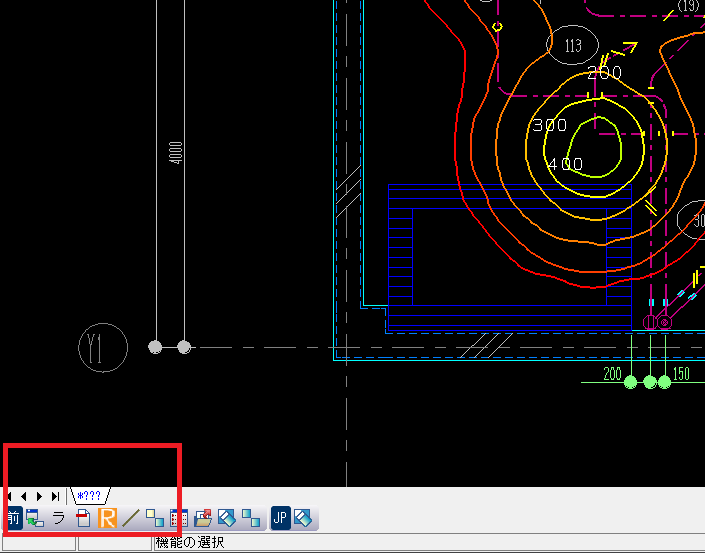Screen dimensions: 705x553
Task: Click the two squares icon after line tool
Action: [155, 518]
